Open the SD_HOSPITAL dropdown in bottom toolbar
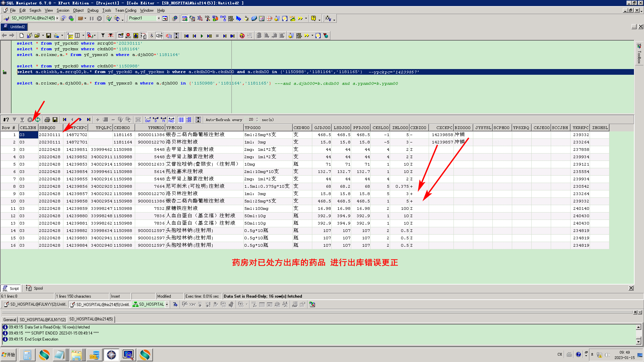 click(167, 304)
